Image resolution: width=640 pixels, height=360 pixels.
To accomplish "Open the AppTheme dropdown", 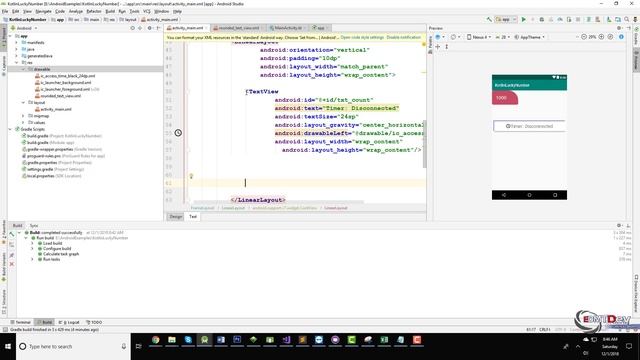I will tap(529, 37).
